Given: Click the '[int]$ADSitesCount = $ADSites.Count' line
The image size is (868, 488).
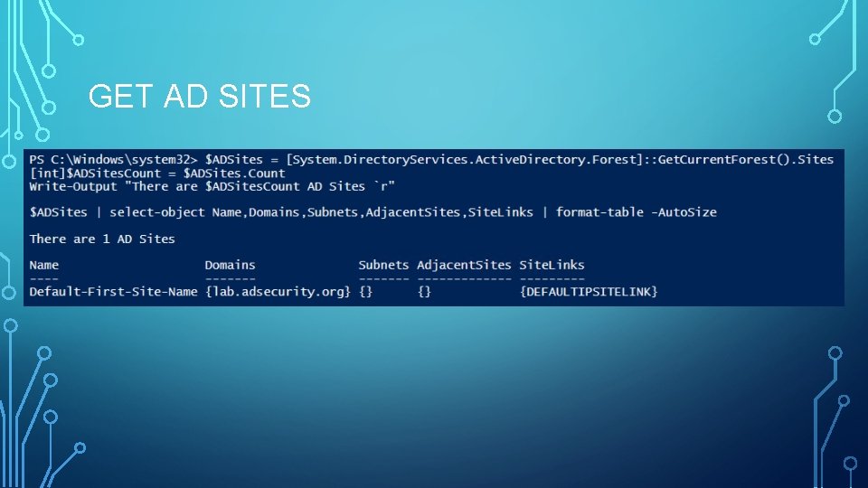Looking at the screenshot, I should click(x=157, y=174).
